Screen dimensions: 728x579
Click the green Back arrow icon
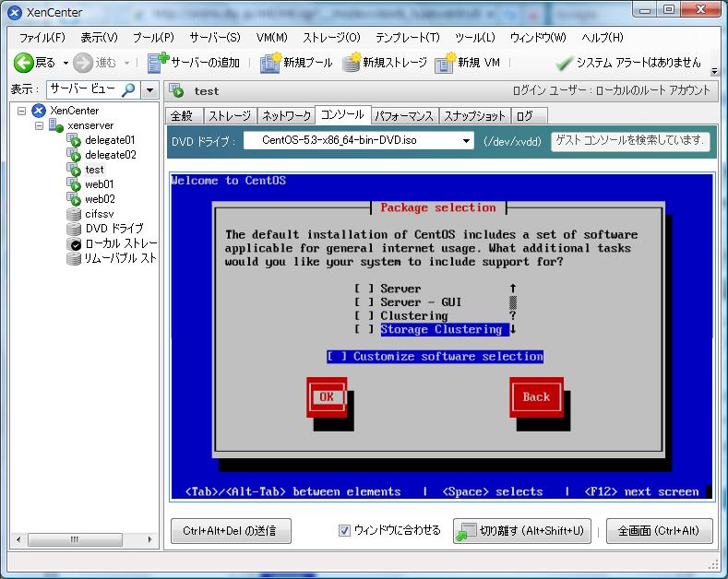23,63
